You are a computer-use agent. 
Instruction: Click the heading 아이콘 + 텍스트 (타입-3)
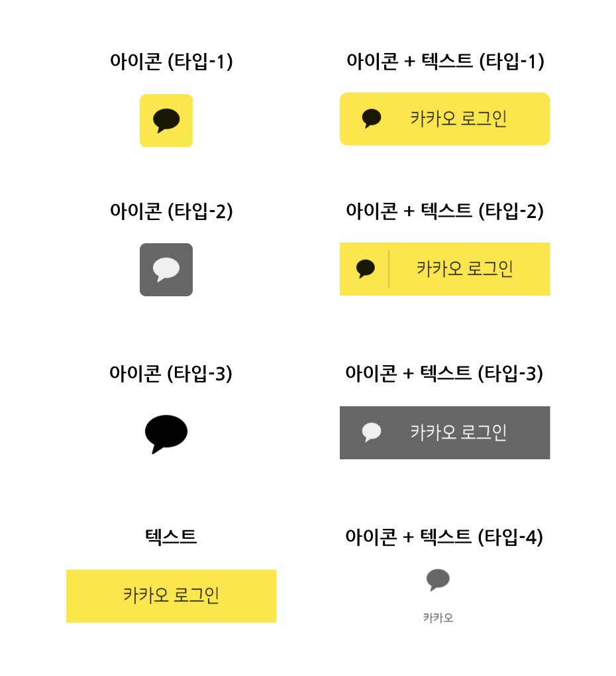(444, 373)
